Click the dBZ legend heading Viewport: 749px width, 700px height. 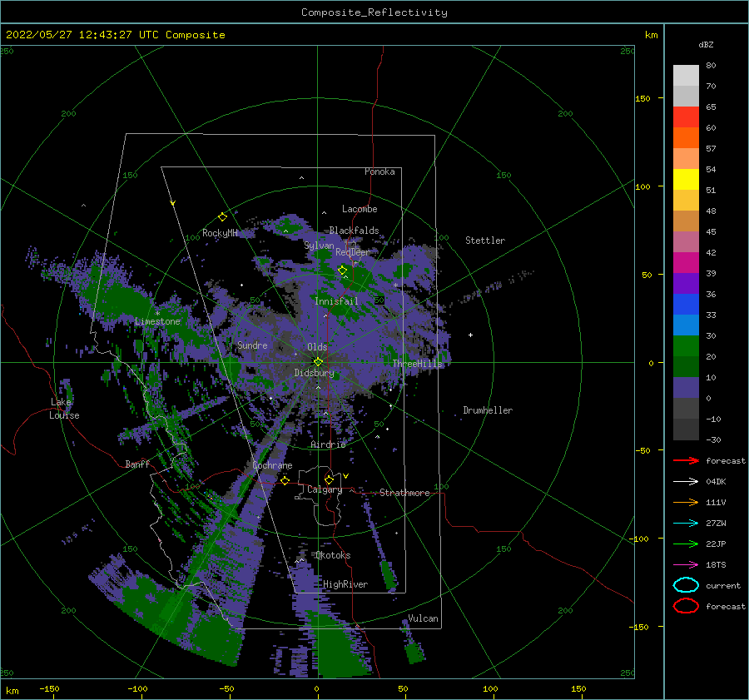coord(706,44)
